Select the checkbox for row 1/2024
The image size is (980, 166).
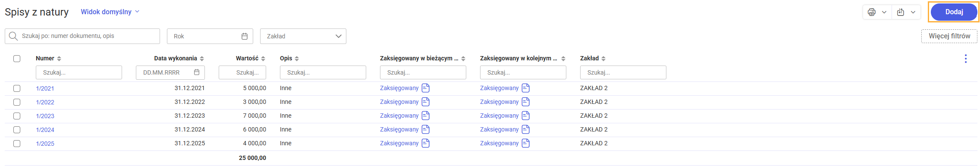(x=17, y=130)
